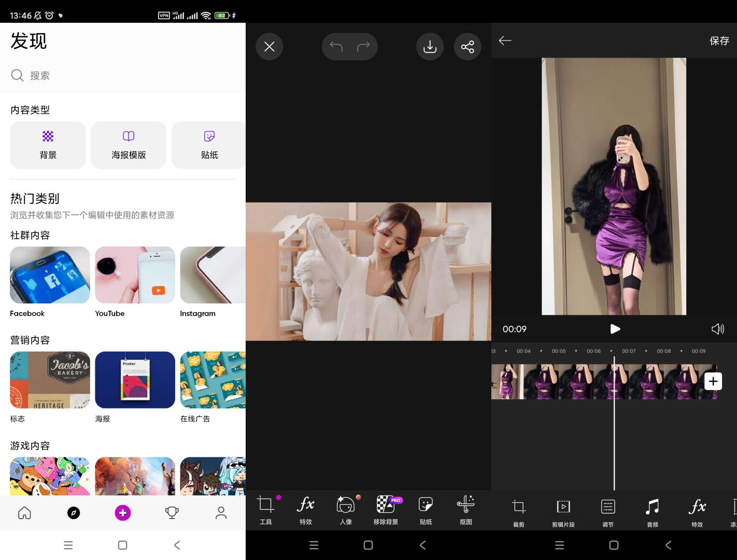Tap the 移除背景 remove background tool

[x=386, y=510]
